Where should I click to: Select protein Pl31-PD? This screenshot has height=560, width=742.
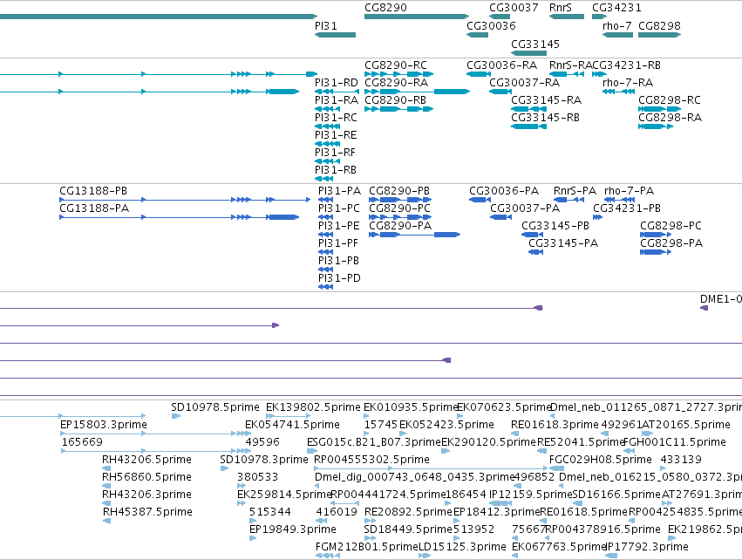[x=325, y=287]
